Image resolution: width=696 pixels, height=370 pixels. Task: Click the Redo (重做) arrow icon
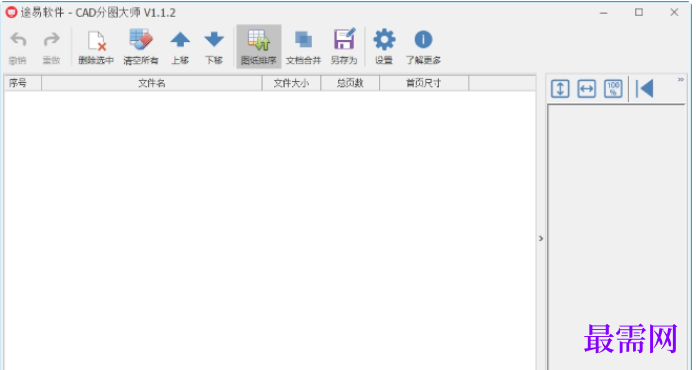tap(51, 40)
